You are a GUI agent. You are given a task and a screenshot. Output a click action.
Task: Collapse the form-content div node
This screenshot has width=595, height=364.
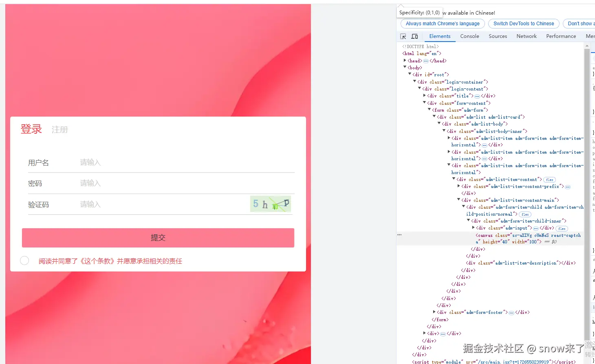tap(425, 103)
